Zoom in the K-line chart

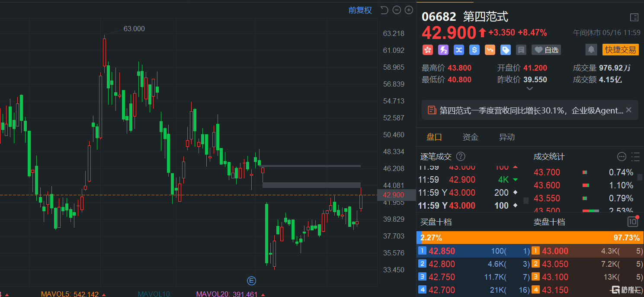[409, 10]
